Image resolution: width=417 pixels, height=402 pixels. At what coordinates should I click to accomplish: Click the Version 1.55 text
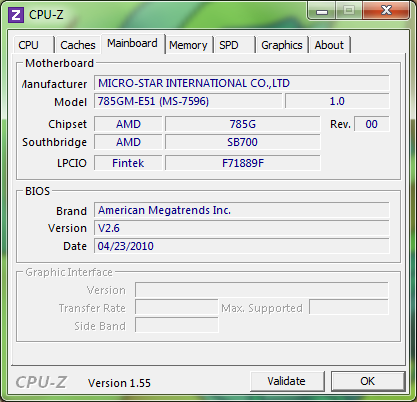point(119,383)
